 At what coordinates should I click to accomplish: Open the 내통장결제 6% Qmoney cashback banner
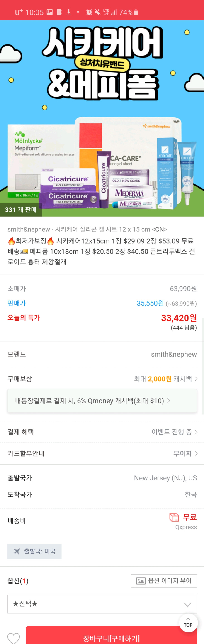point(102,401)
